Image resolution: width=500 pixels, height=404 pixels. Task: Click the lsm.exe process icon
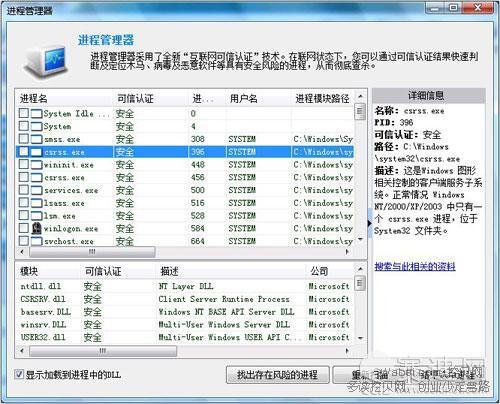click(36, 216)
